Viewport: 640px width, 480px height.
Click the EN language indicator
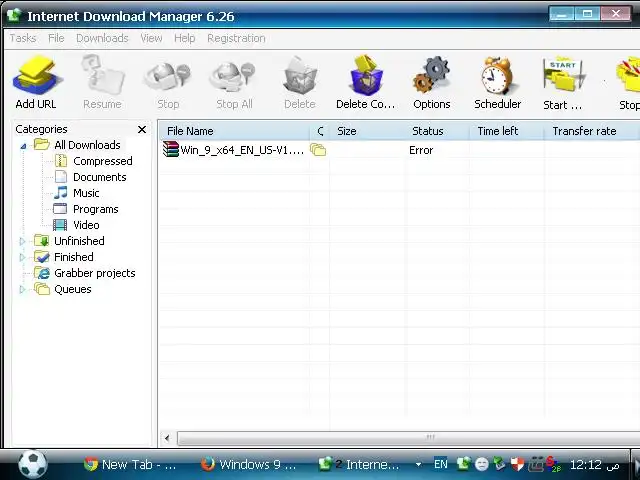tap(441, 464)
